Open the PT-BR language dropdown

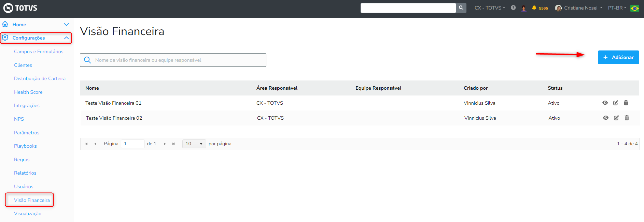coord(617,8)
